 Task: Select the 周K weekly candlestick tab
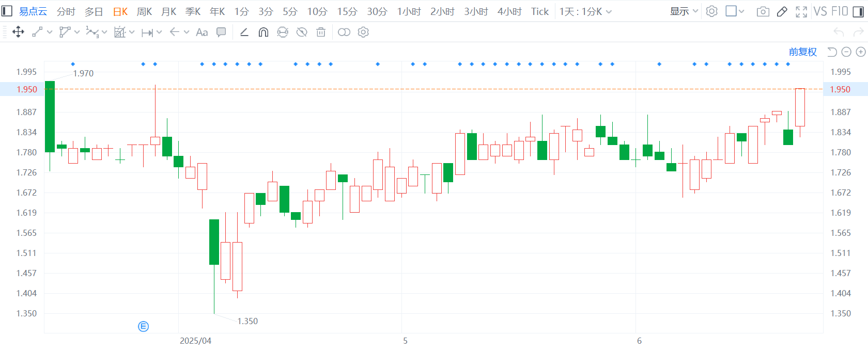click(x=145, y=11)
